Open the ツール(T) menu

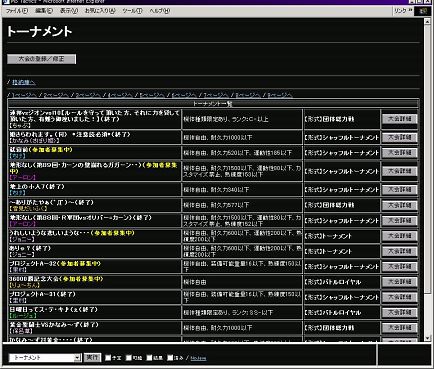click(132, 11)
